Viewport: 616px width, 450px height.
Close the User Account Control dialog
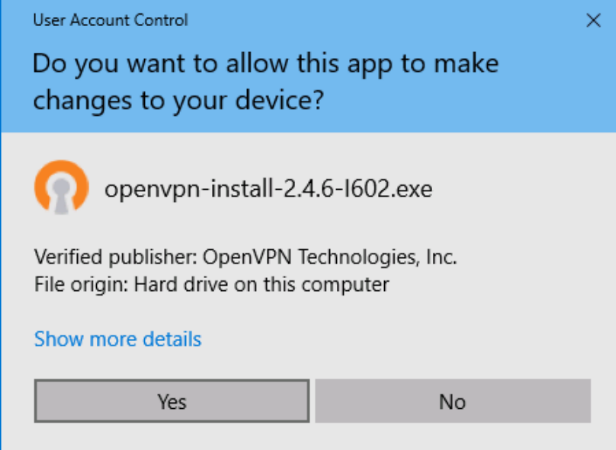[591, 20]
